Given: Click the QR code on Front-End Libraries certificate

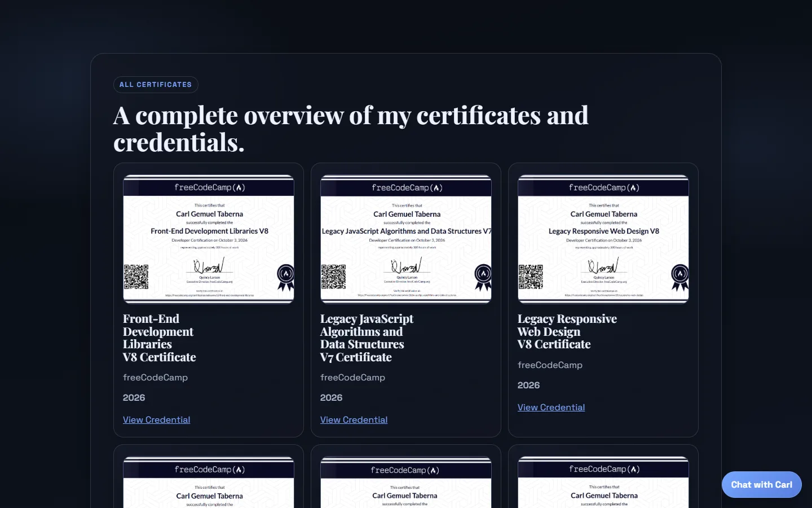Looking at the screenshot, I should 136,277.
